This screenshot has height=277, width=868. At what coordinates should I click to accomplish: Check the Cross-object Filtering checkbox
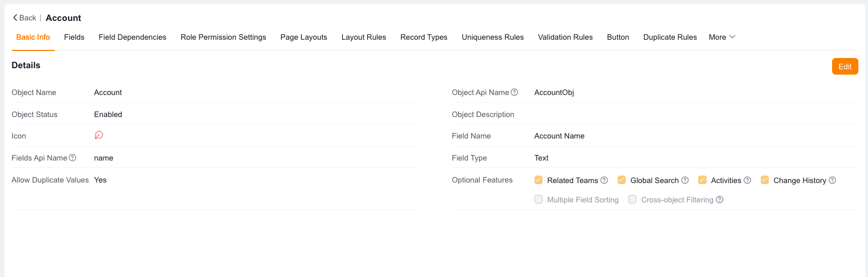[x=633, y=199]
